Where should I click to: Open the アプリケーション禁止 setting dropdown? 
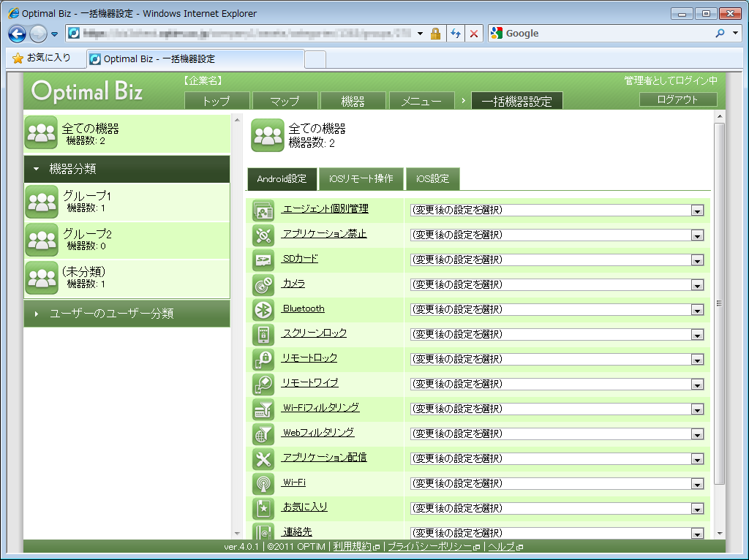(557, 235)
